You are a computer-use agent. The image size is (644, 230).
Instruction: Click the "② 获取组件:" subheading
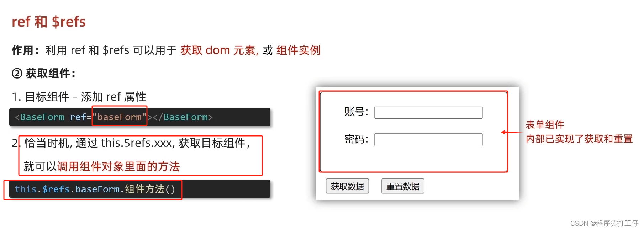pos(44,74)
